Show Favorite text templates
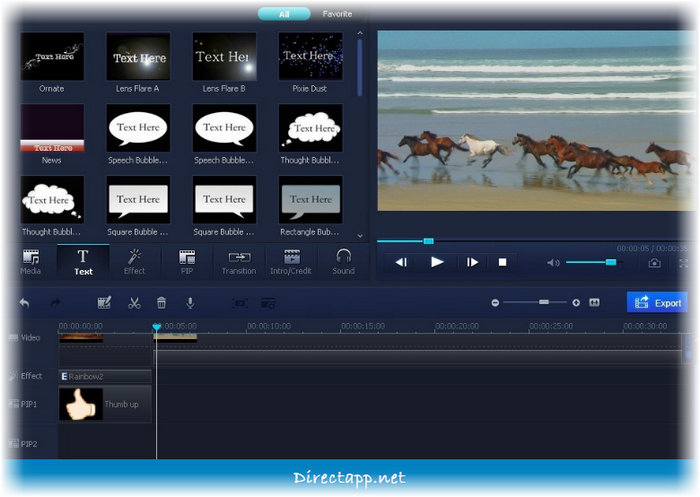700x497 pixels. coord(337,14)
